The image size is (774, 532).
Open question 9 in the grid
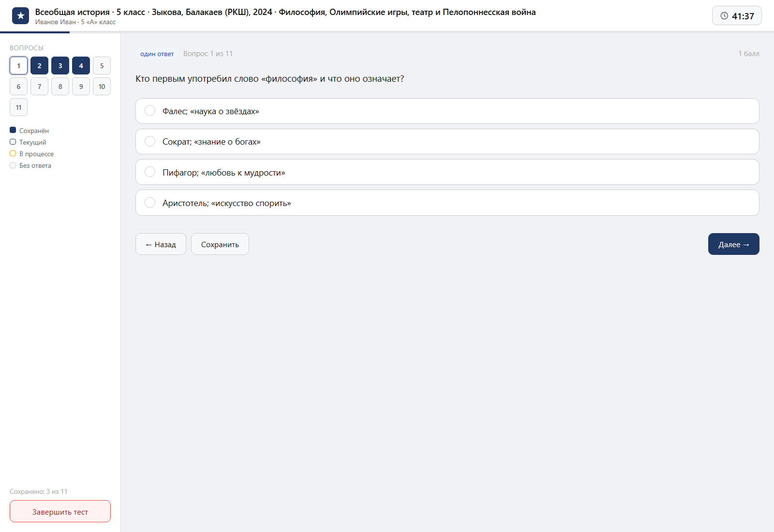(81, 87)
